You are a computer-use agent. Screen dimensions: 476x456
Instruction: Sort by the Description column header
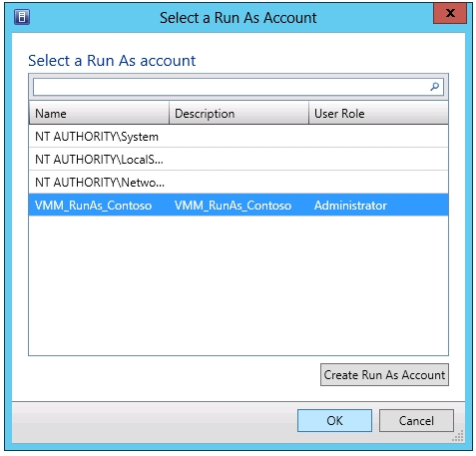click(x=239, y=114)
